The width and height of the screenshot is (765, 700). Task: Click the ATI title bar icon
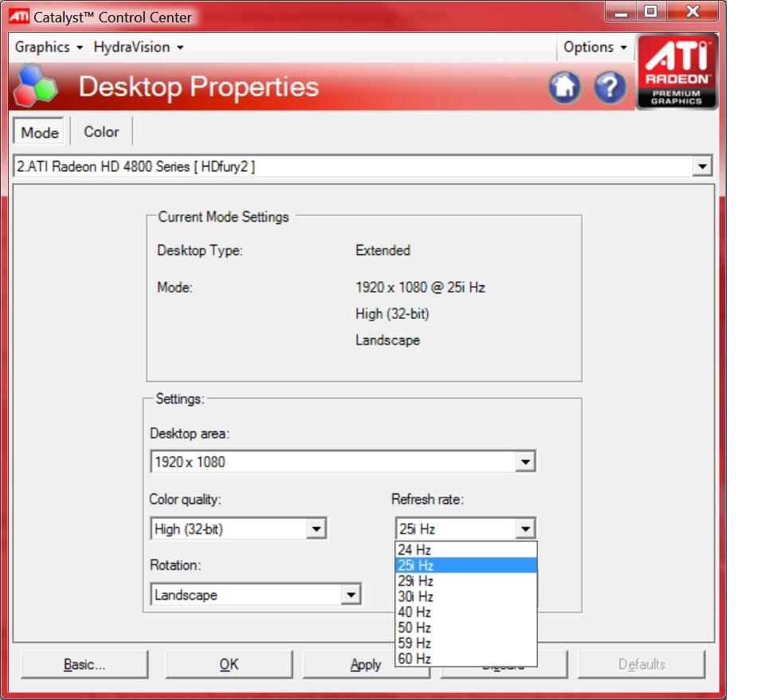tap(19, 17)
